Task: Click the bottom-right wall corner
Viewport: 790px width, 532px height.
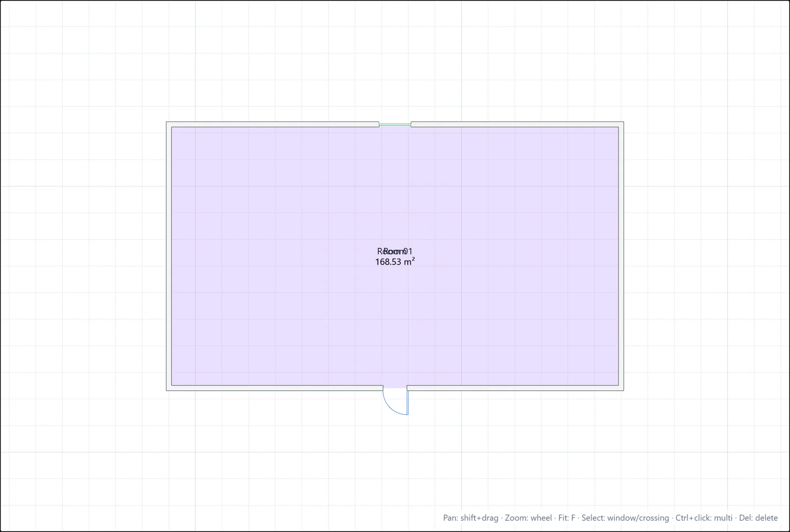Action: (621, 388)
